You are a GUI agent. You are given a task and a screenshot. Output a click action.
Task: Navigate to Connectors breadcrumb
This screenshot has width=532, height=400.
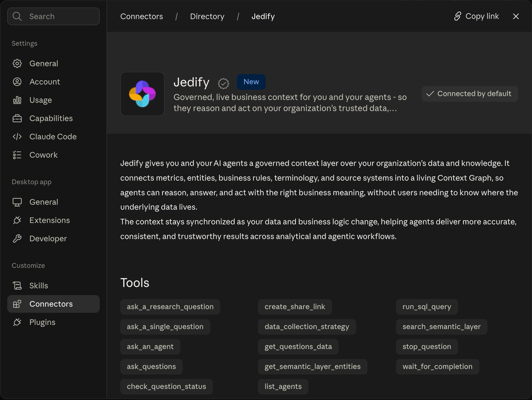pyautogui.click(x=142, y=16)
